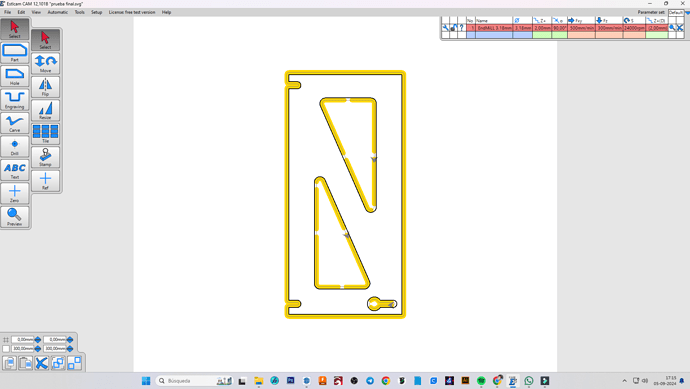This screenshot has height=389, width=690.
Task: Toggle the lock icon in tool list
Action: 453,28
